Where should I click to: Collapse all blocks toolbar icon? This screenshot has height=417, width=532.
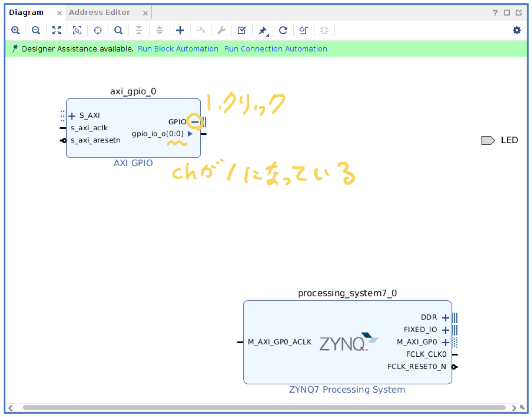(x=139, y=30)
